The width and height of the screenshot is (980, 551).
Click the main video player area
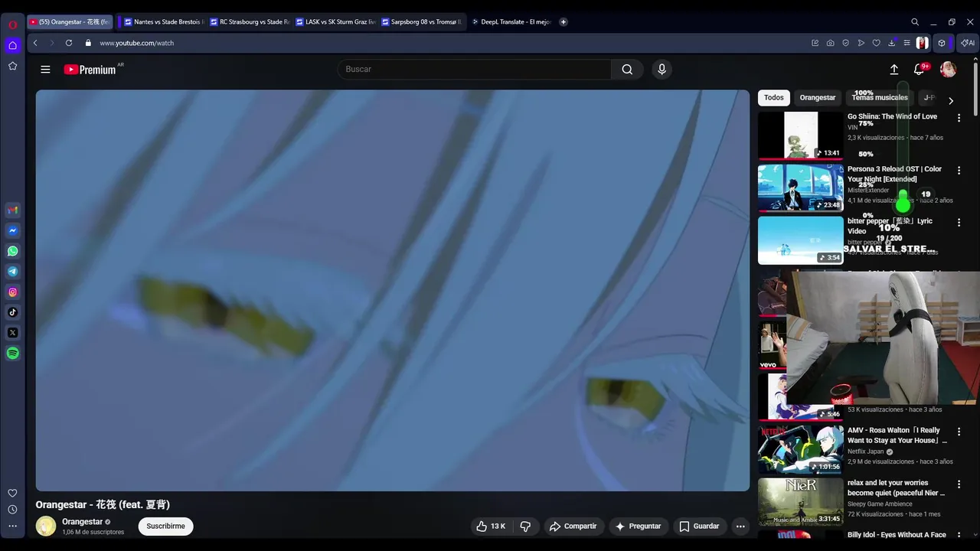(393, 290)
